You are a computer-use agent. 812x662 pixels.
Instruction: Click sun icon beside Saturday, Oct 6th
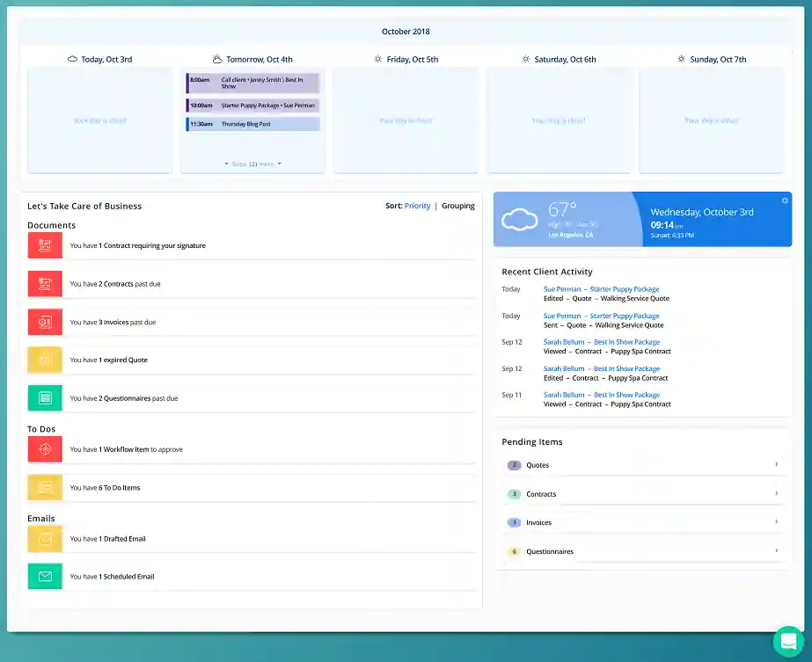pyautogui.click(x=525, y=59)
